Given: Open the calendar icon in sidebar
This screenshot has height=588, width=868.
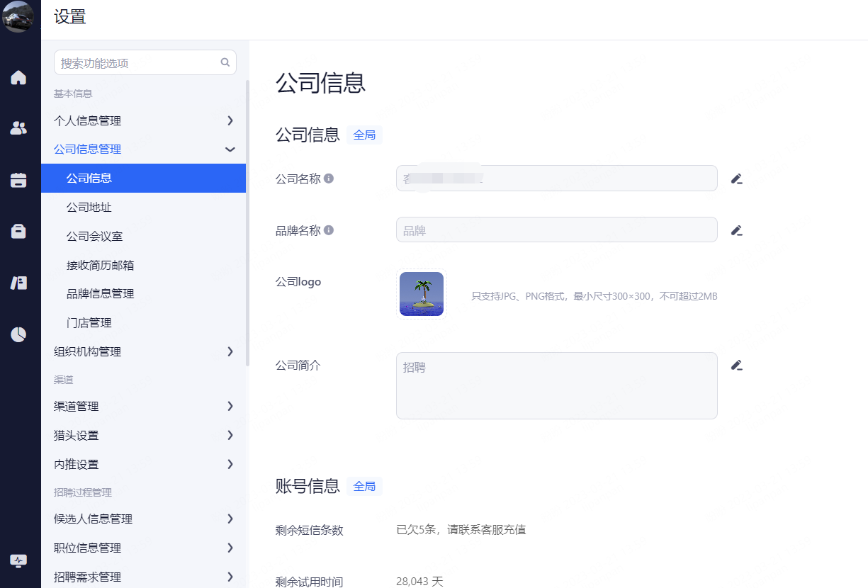Looking at the screenshot, I should click(18, 180).
